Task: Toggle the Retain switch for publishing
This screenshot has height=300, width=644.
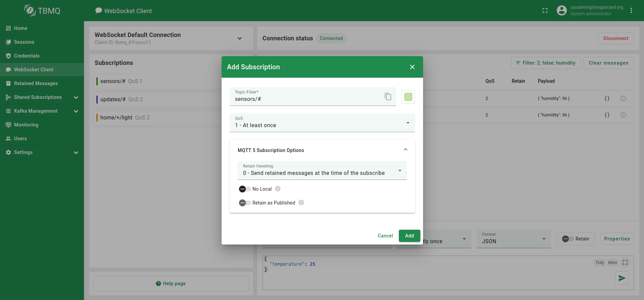Action: pyautogui.click(x=568, y=239)
